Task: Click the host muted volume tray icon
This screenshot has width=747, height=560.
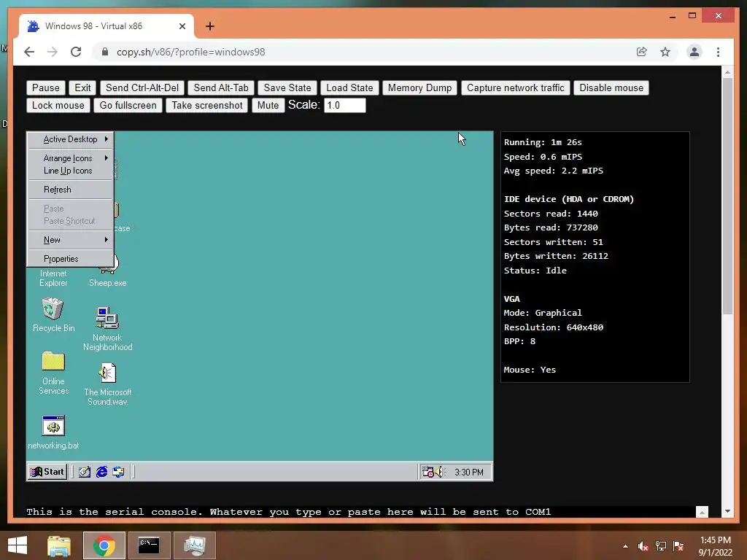Action: (643, 546)
